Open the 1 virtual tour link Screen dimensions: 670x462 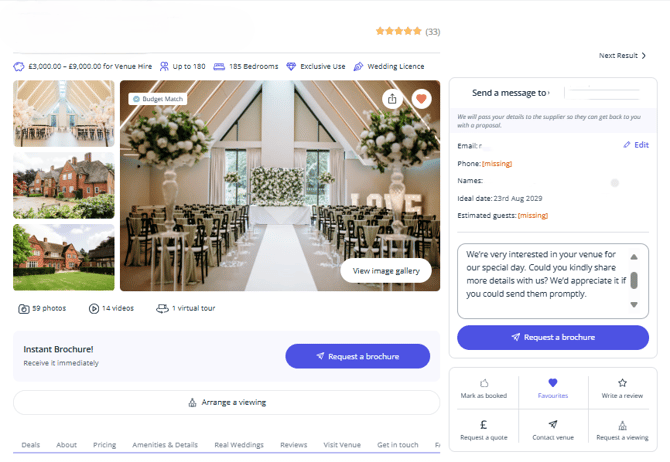click(187, 309)
